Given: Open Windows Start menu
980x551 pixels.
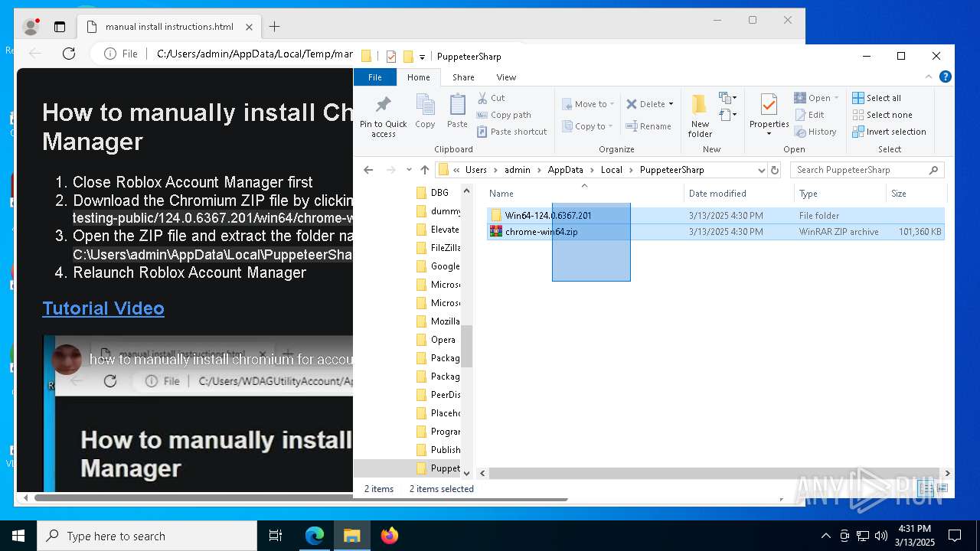Looking at the screenshot, I should [x=18, y=536].
